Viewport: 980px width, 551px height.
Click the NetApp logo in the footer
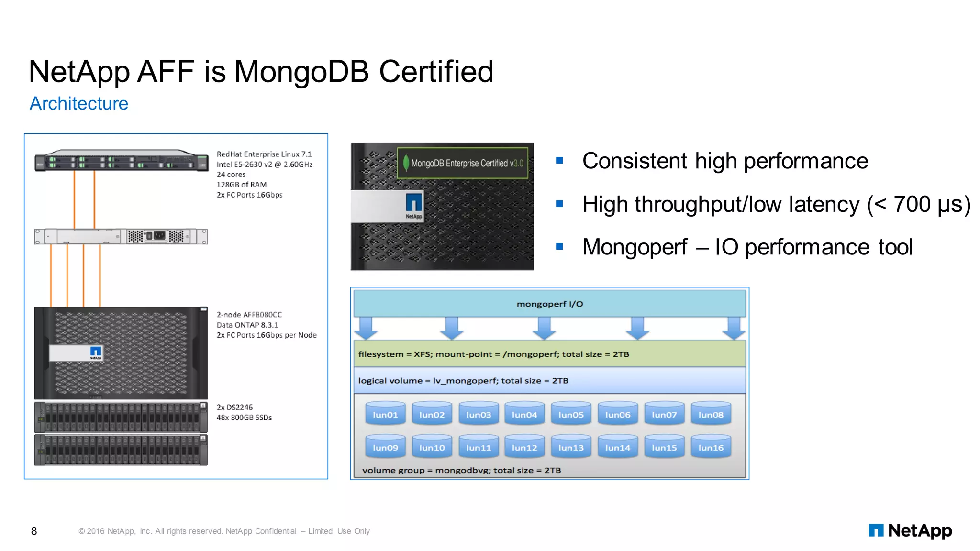pyautogui.click(x=910, y=530)
